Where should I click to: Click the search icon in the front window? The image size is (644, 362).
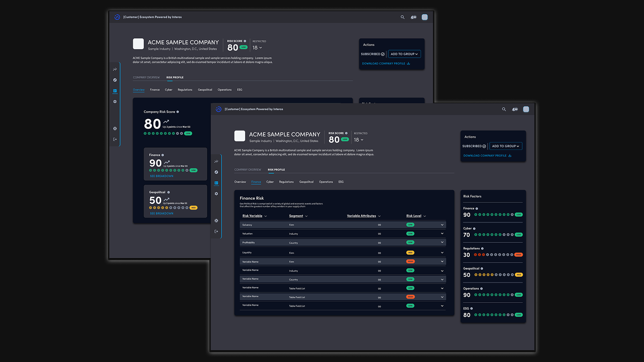504,109
